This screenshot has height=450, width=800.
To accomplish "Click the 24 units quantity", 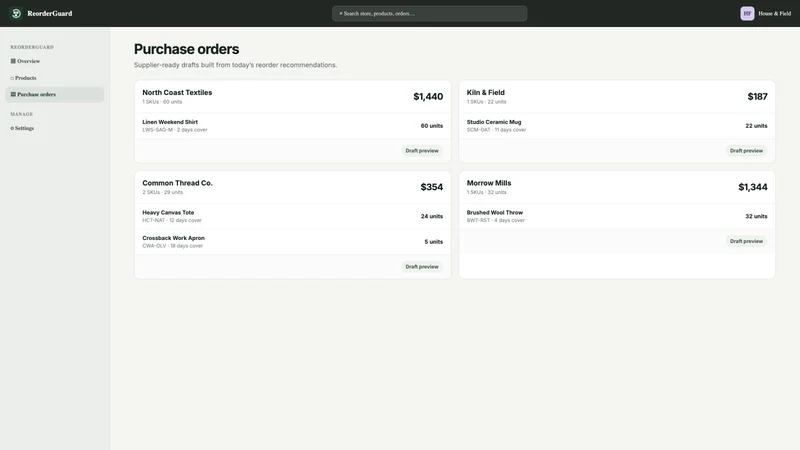I will 432,216.
